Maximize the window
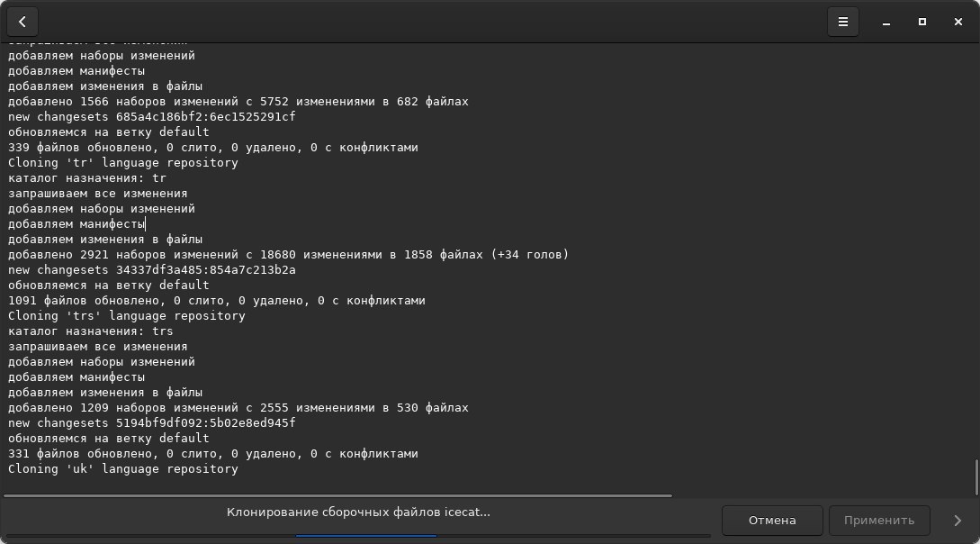Screen dimensions: 980x544 tap(922, 22)
